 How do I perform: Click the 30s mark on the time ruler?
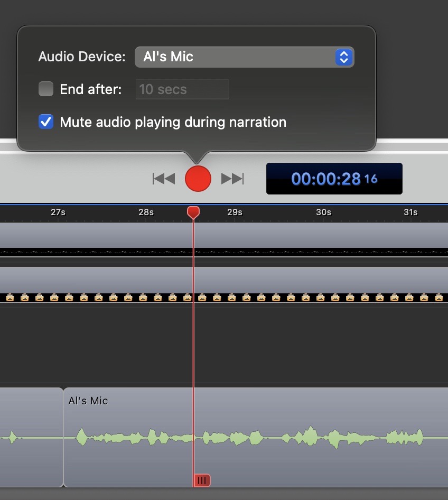click(x=323, y=212)
